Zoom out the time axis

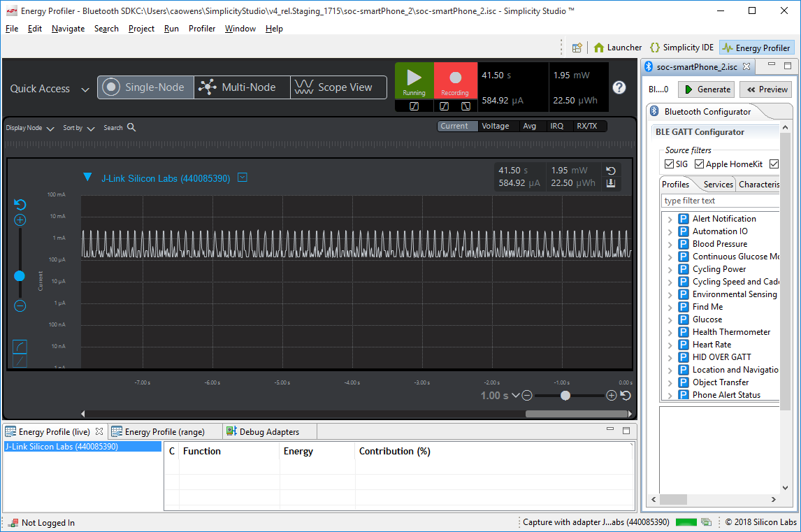tap(527, 396)
